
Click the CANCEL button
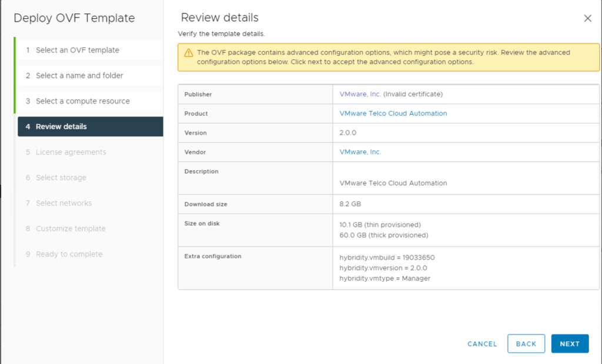click(x=482, y=344)
